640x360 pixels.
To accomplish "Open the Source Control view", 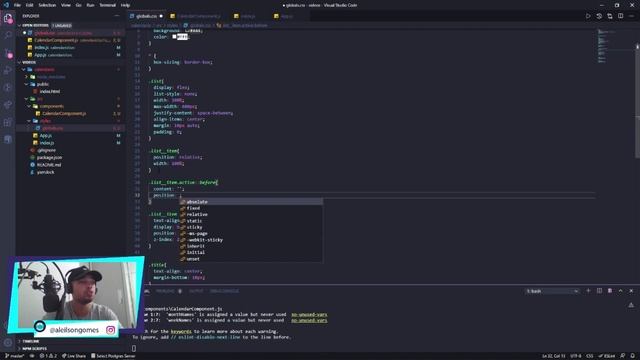I will (8, 53).
